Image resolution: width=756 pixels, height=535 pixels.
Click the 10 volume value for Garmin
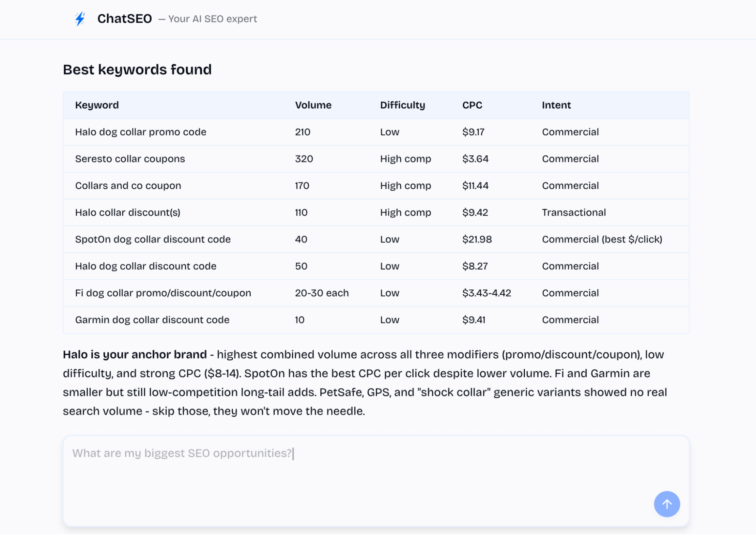pyautogui.click(x=300, y=320)
